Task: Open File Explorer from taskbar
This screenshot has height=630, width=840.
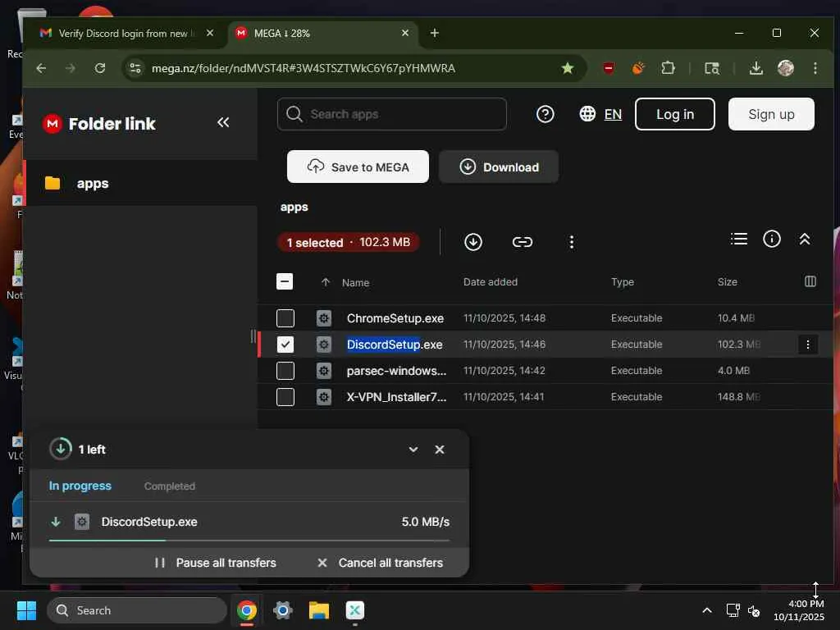Action: (319, 610)
